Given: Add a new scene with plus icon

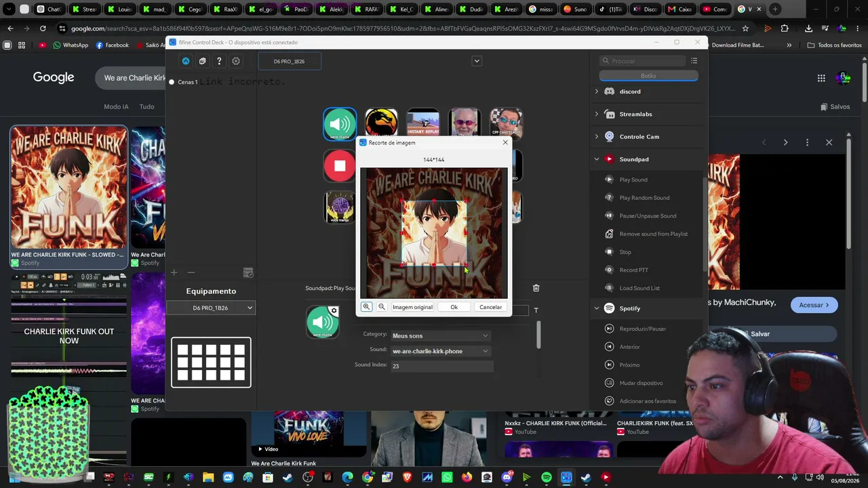Looking at the screenshot, I should click(x=174, y=272).
